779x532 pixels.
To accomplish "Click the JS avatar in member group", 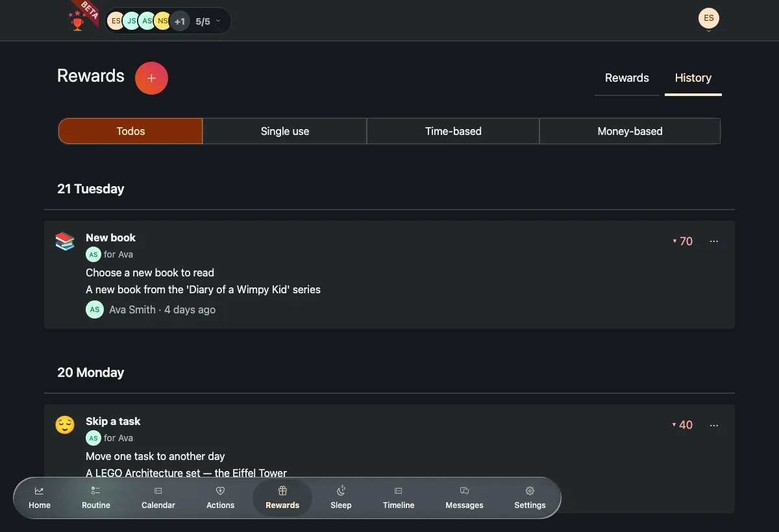I will pyautogui.click(x=131, y=21).
